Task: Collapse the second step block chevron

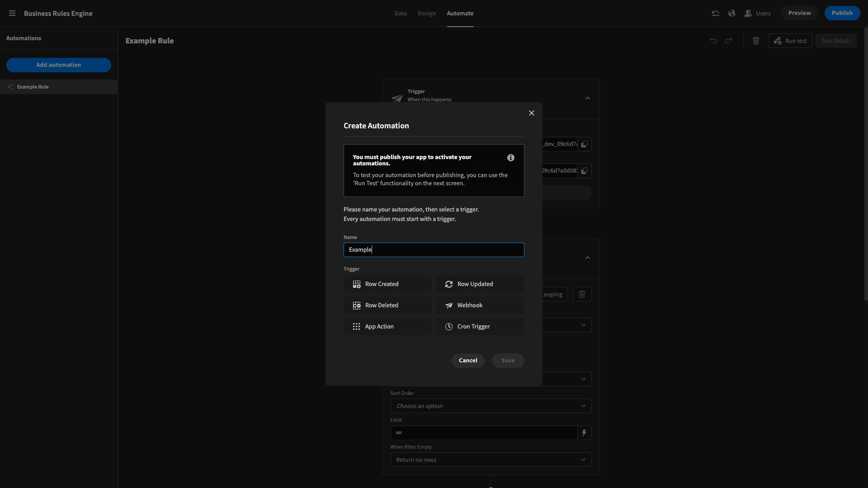Action: 588,258
